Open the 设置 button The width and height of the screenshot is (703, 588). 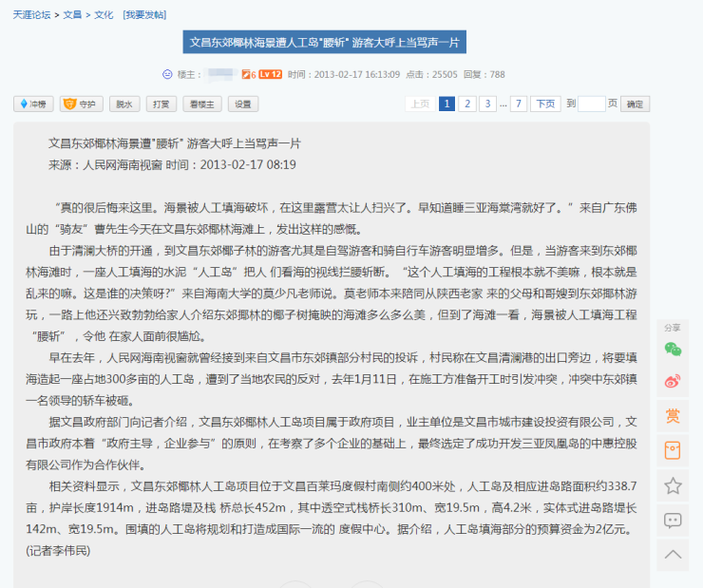click(x=243, y=104)
